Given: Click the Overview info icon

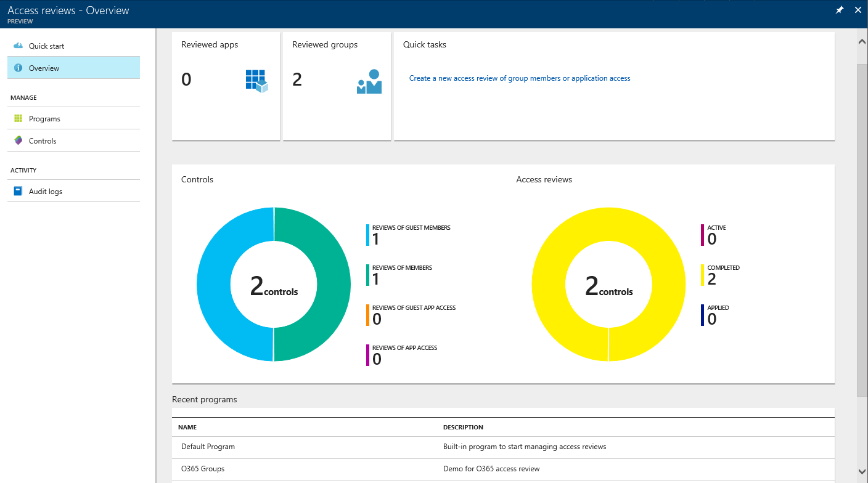Looking at the screenshot, I should 18,68.
